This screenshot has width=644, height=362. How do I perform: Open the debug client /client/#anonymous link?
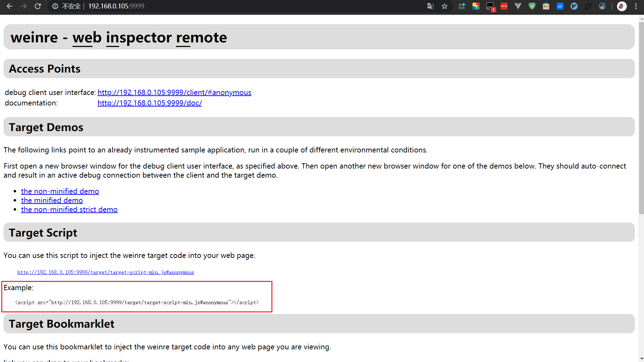174,93
